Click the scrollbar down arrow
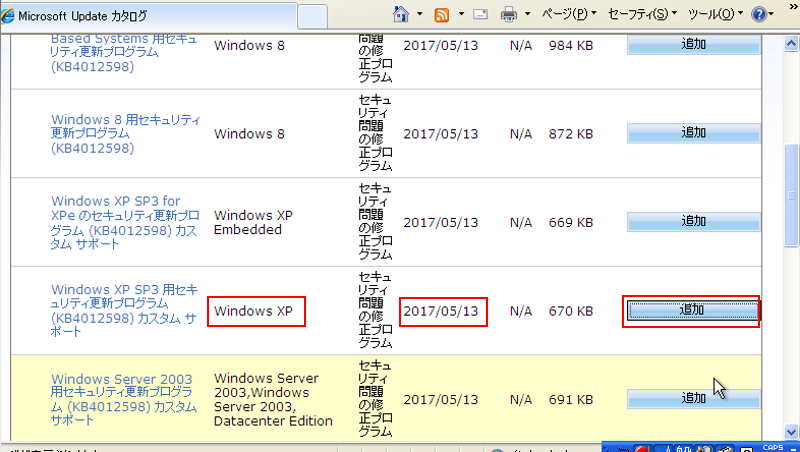 [791, 432]
